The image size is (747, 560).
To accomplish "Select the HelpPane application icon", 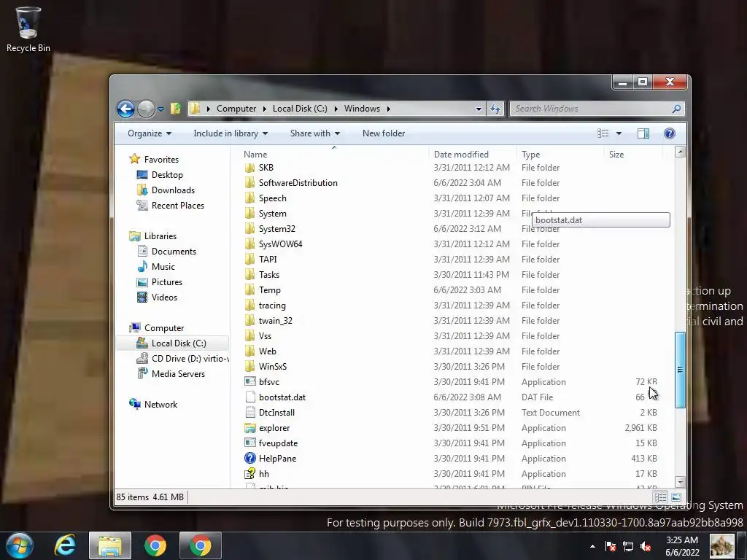I will click(x=249, y=458).
